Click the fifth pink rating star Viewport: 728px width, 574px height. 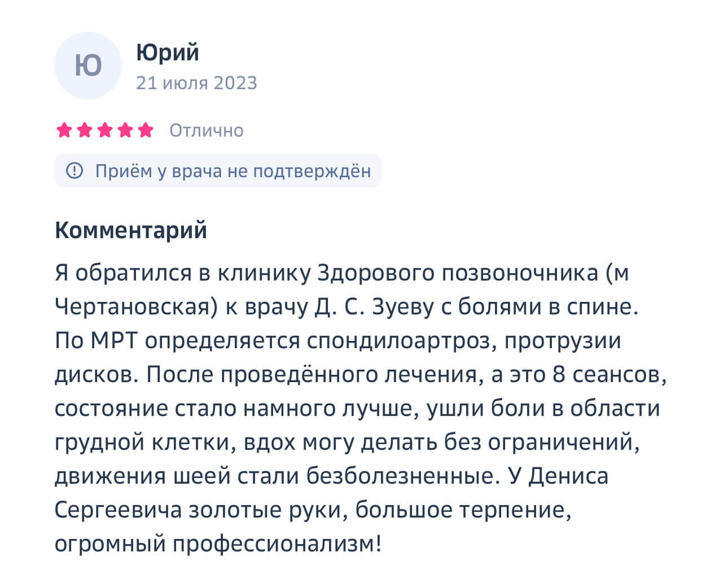tap(146, 130)
